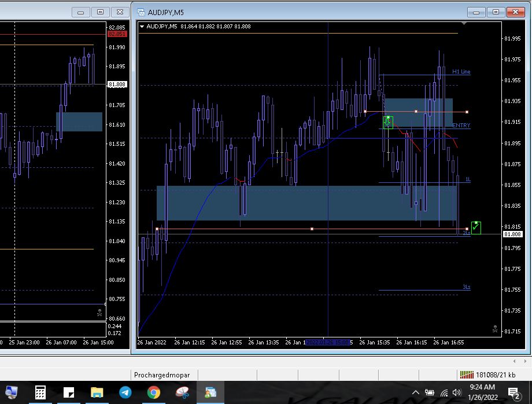Click the green down-arrow sell entry marker

[388, 122]
